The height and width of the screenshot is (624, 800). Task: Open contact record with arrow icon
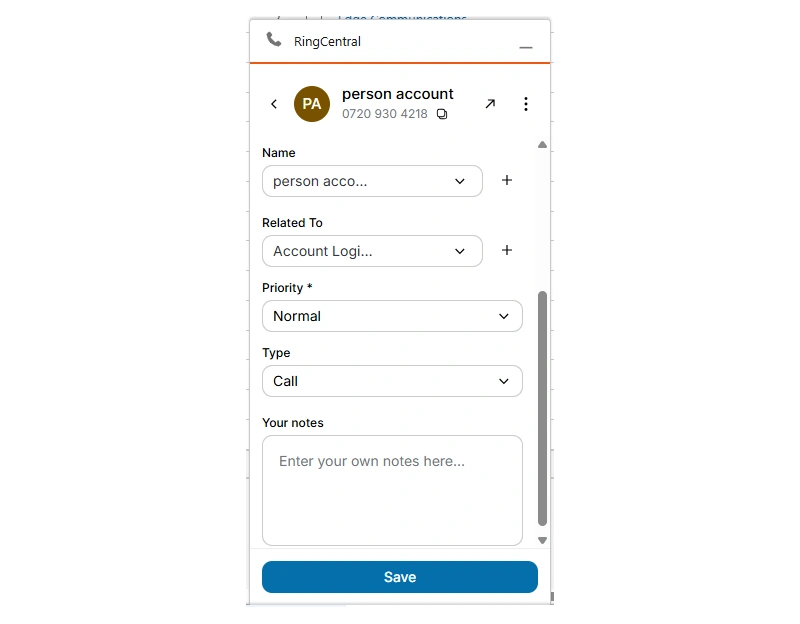(490, 104)
